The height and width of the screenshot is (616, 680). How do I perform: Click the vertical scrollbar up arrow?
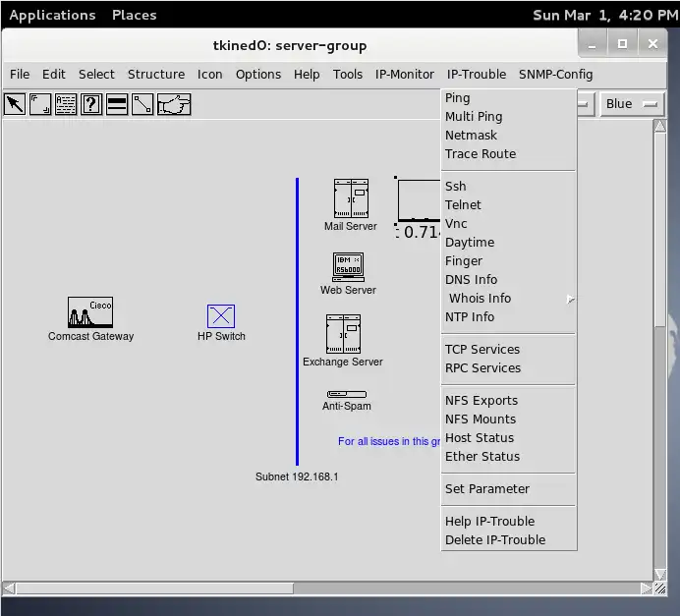pyautogui.click(x=660, y=126)
